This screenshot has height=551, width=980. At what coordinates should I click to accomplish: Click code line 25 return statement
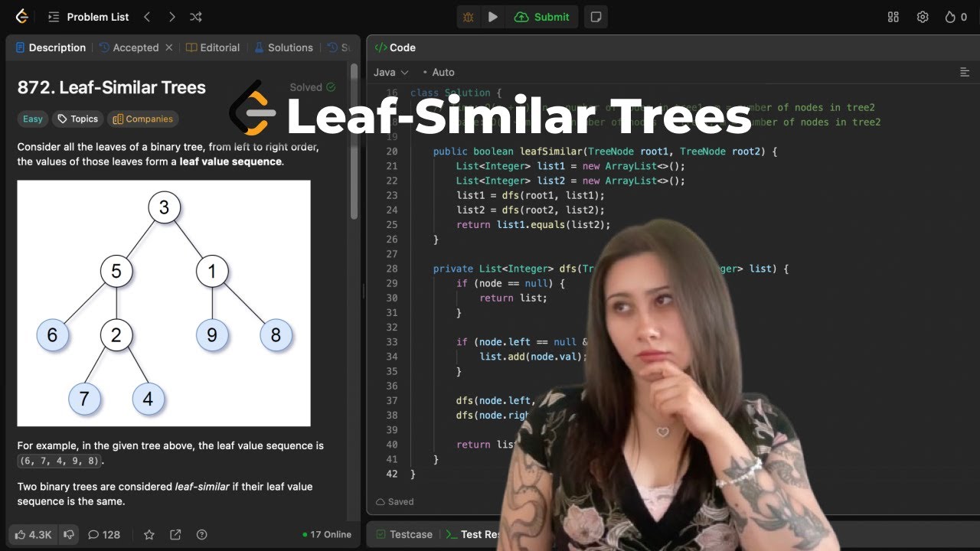534,224
